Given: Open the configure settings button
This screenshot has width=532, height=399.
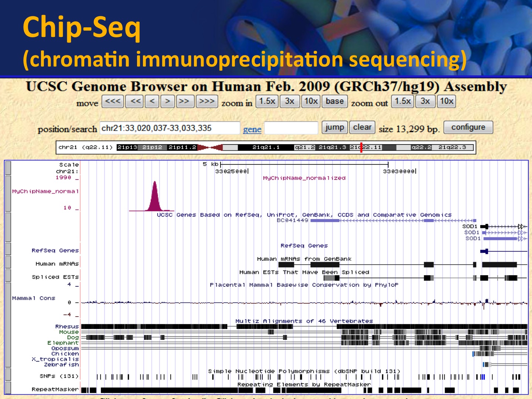Looking at the screenshot, I should 468,127.
